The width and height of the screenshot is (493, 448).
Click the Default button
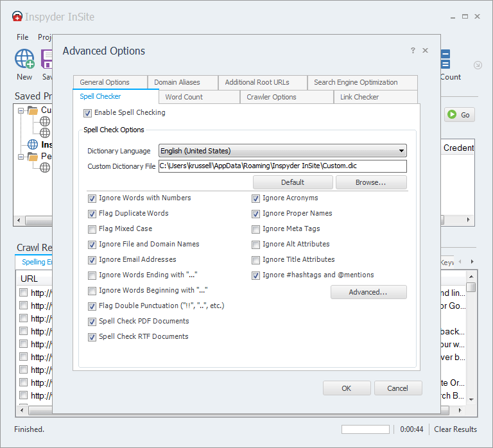(x=293, y=182)
